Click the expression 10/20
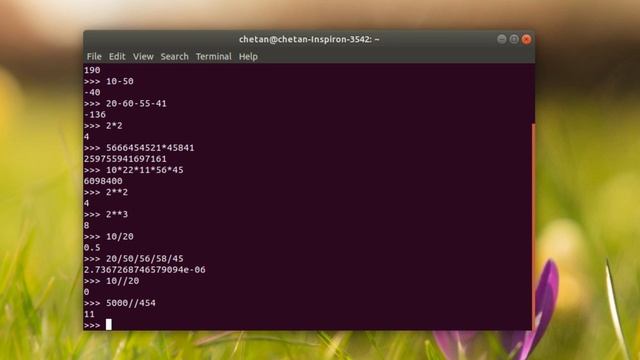Viewport: 640px width, 360px height. pyautogui.click(x=120, y=236)
